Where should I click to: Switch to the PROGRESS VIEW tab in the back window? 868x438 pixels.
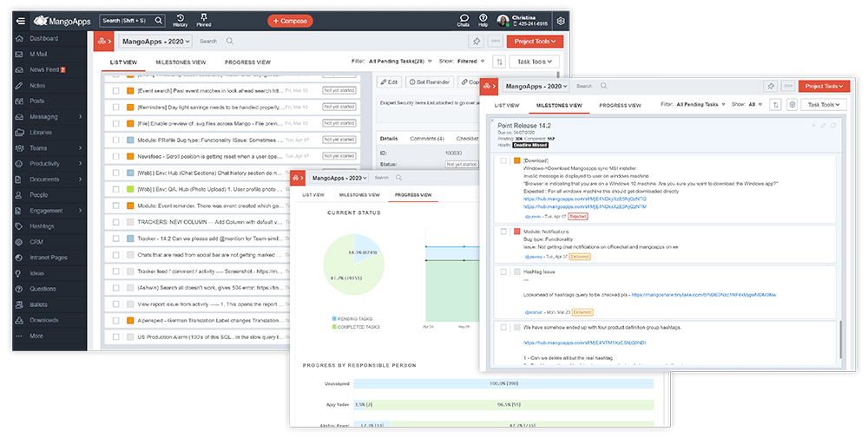point(247,62)
